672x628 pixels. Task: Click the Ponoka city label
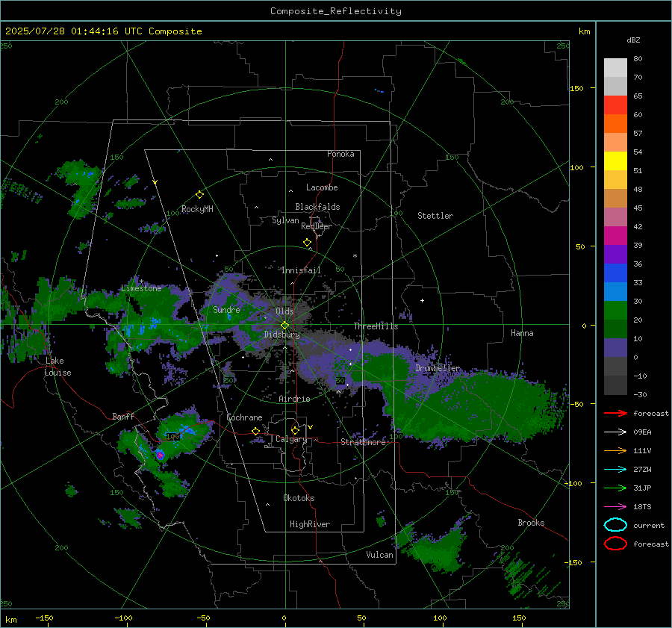pyautogui.click(x=340, y=154)
